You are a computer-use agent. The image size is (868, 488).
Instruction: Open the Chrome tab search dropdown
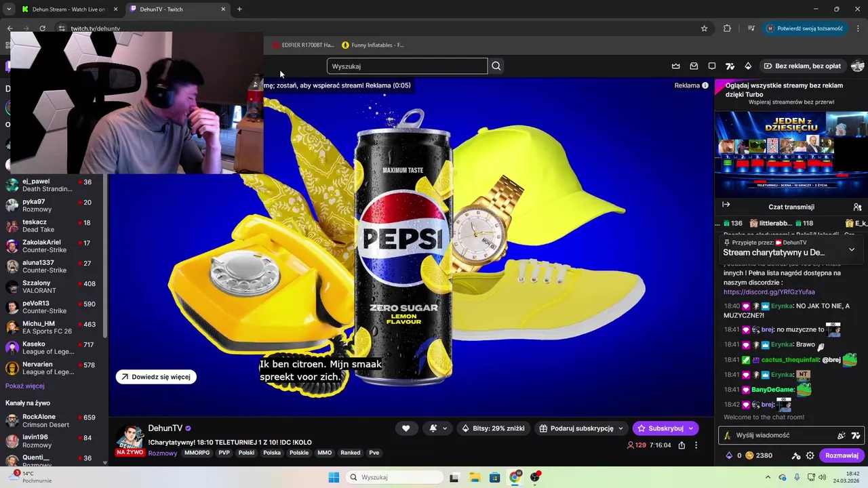[x=8, y=9]
